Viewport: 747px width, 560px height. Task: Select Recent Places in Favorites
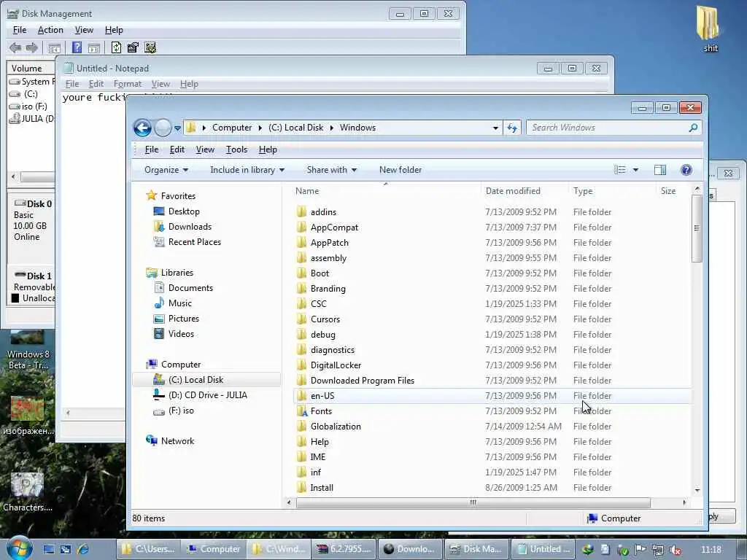194,242
